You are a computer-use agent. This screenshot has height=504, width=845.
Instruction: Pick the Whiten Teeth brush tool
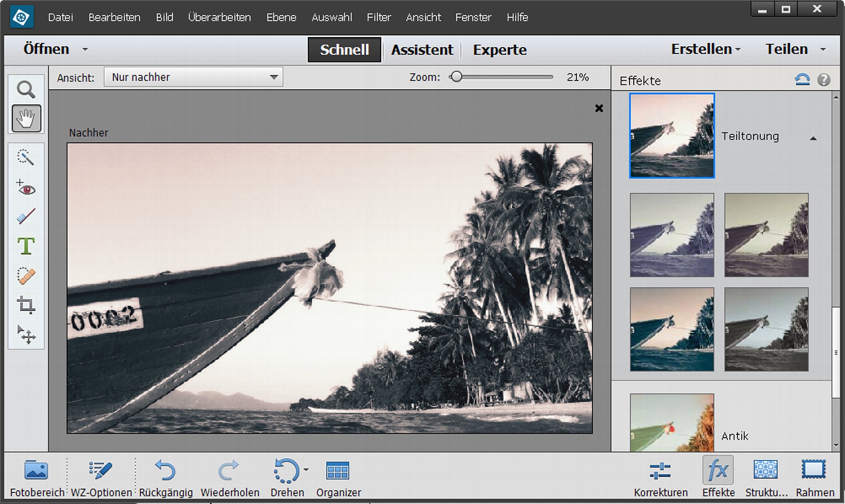coord(26,217)
